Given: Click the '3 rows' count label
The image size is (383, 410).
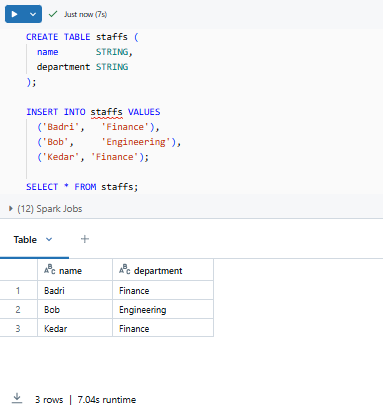Looking at the screenshot, I should click(x=49, y=399).
